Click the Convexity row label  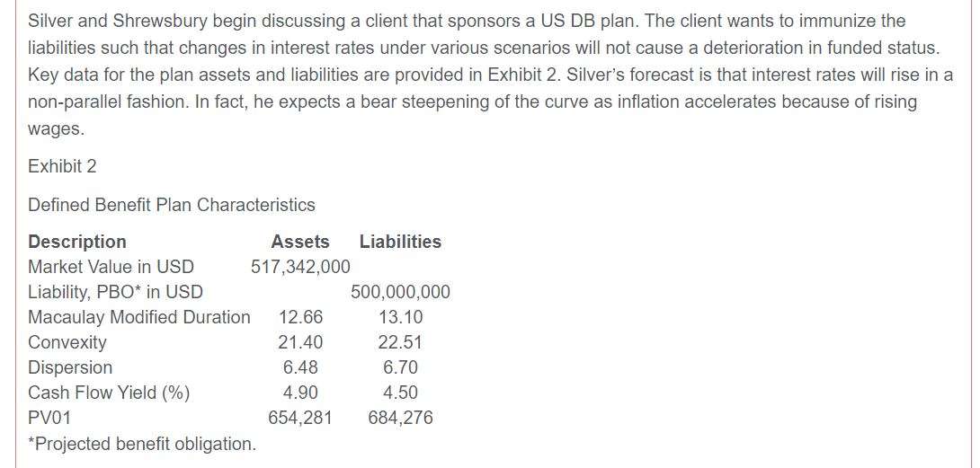tap(67, 342)
